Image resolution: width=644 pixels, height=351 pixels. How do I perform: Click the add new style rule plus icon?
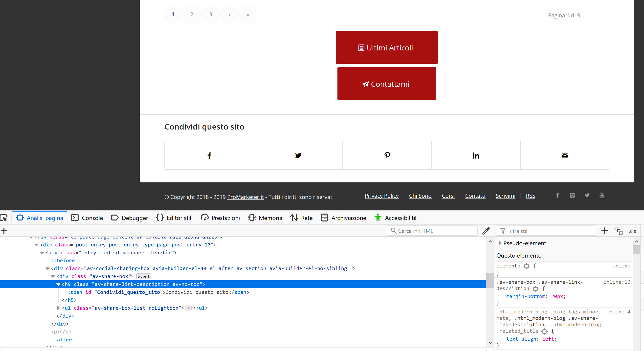tap(604, 231)
